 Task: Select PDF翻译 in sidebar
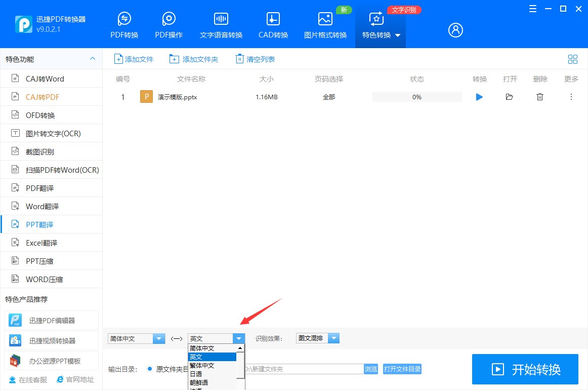tap(52, 188)
